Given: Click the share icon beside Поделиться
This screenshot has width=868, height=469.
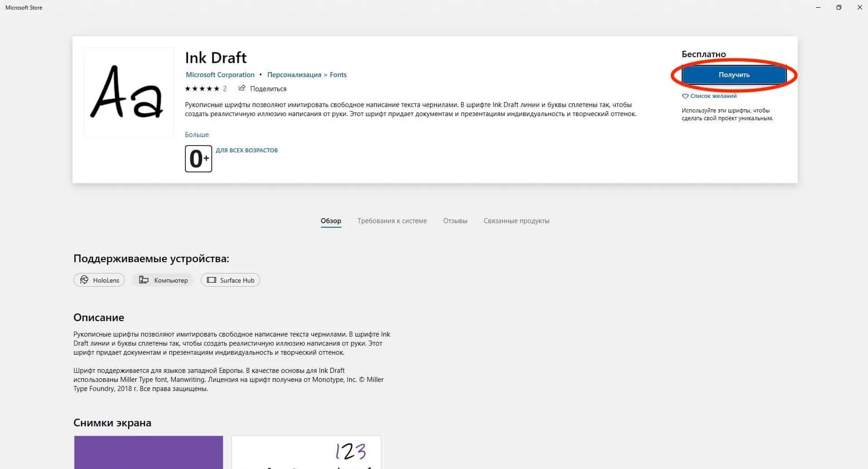Looking at the screenshot, I should [242, 88].
